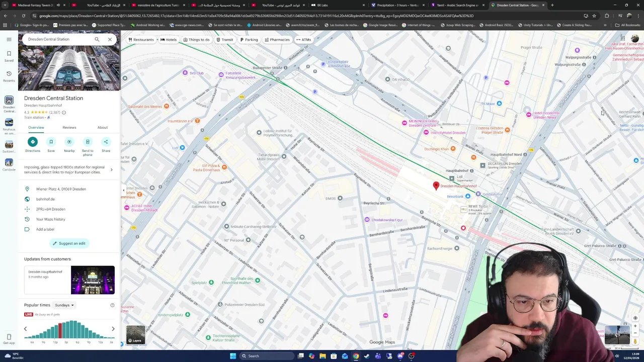Screen dimensions: 644x362
Task: Open the bahnhof.de website link
Action: click(45, 199)
